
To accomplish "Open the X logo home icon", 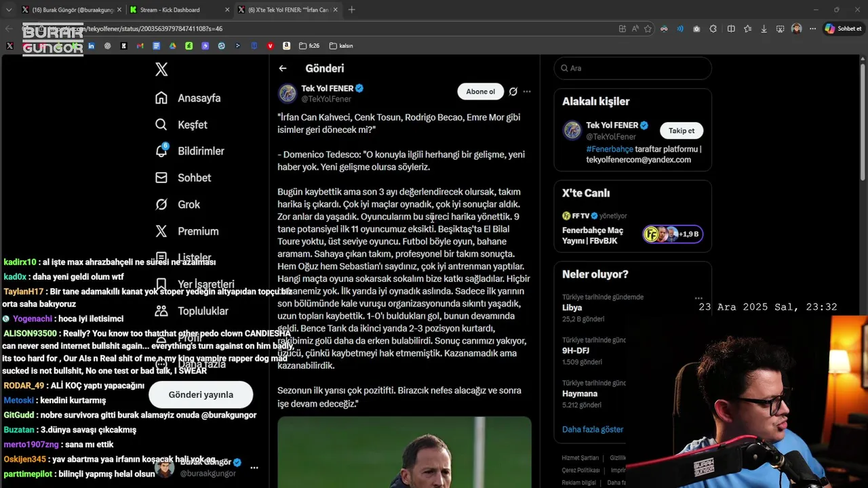I will coord(161,69).
